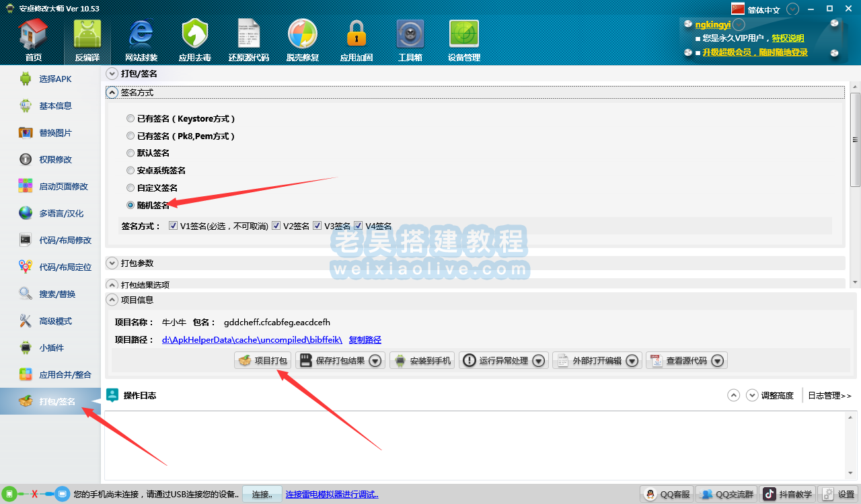Toggle the V4签名 checkbox
This screenshot has width=861, height=504.
(x=359, y=226)
